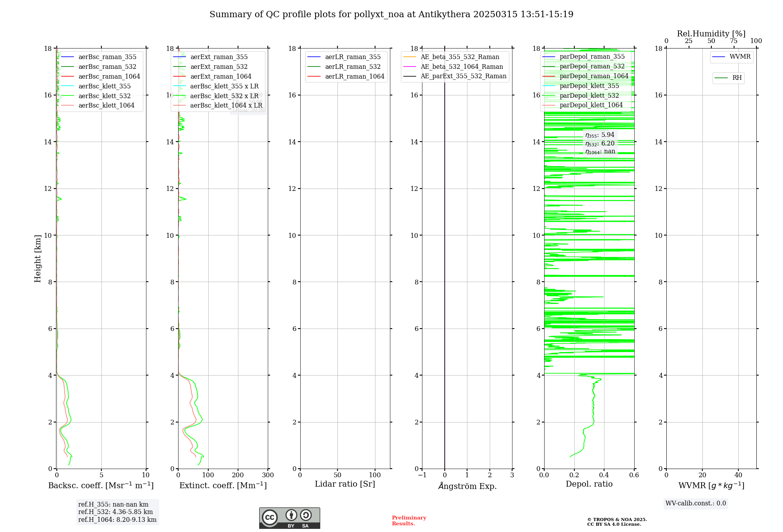
Task: Click the aerExt_raman_532 legend entry
Action: click(210, 66)
